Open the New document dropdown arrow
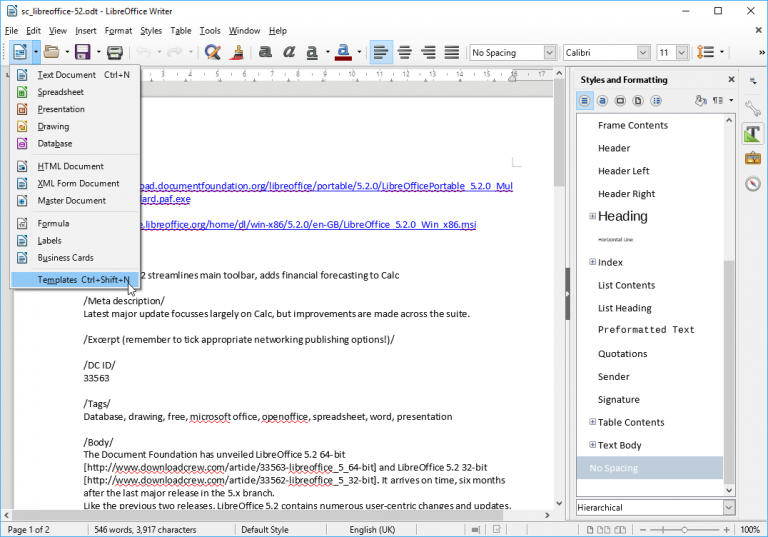Viewport: 768px width, 537px height. coord(36,52)
